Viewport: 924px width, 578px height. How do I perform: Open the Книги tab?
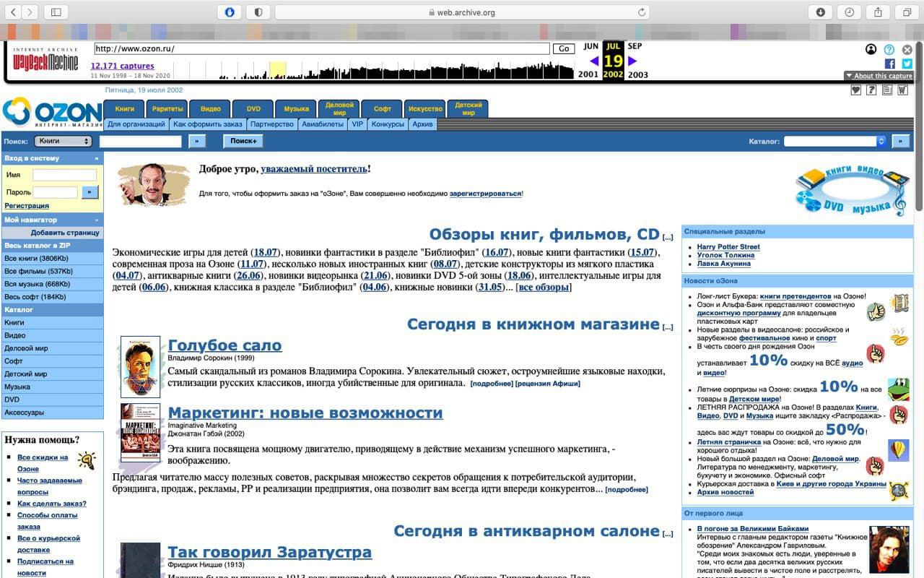pyautogui.click(x=125, y=108)
